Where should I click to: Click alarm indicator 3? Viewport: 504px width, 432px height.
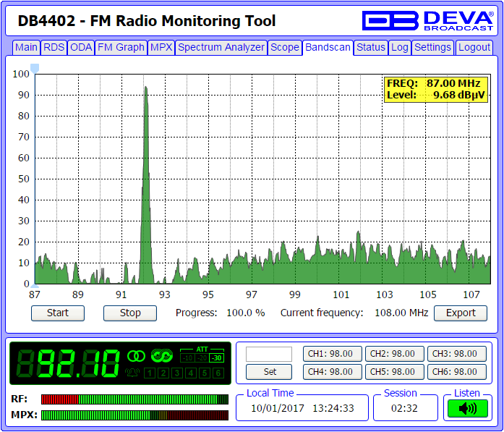[x=177, y=373]
